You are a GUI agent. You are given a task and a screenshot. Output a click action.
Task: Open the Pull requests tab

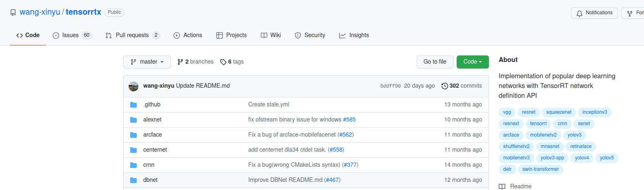coord(132,35)
